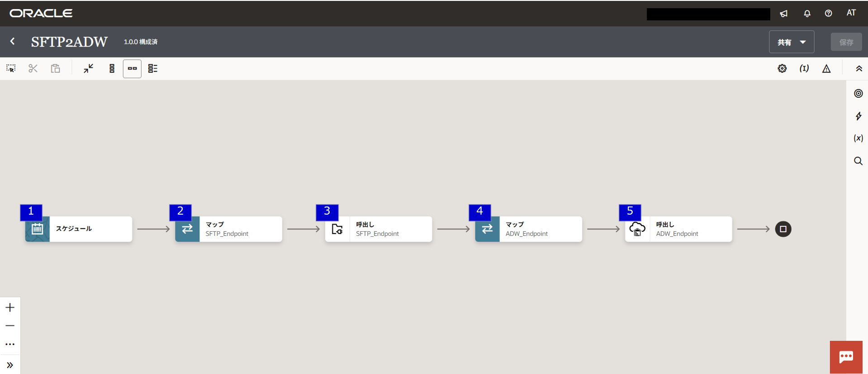Open the triggers target icon in sidebar
This screenshot has height=374, width=868.
(x=858, y=93)
